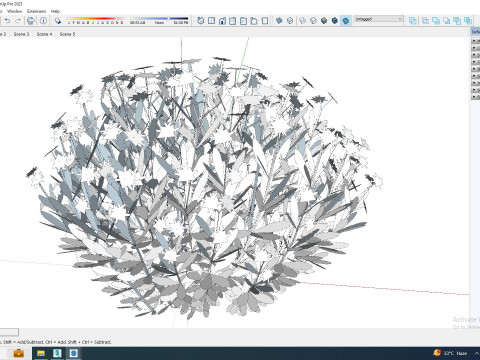The width and height of the screenshot is (480, 360).
Task: Expand the second tray panel arrow
Action: (475, 48)
